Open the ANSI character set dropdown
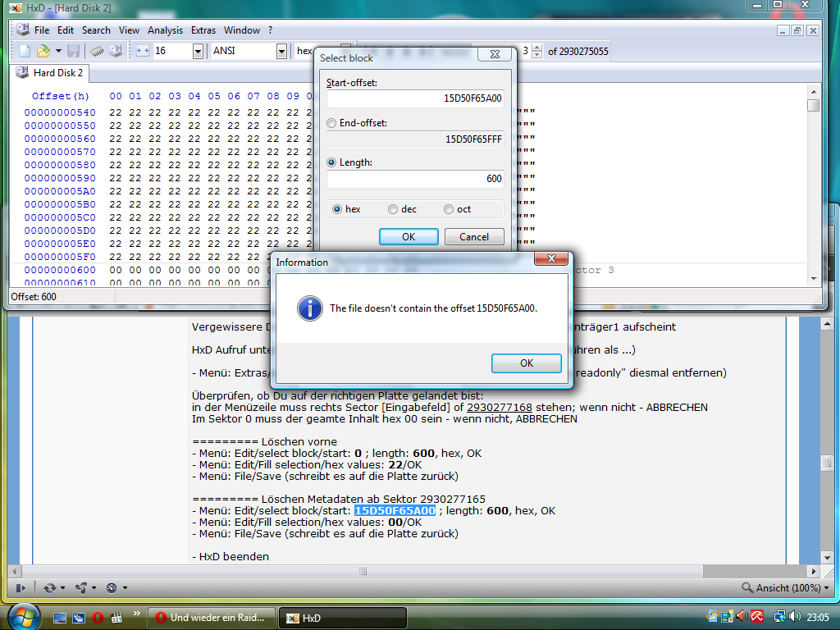Screen dimensions: 840x630 pyautogui.click(x=282, y=52)
